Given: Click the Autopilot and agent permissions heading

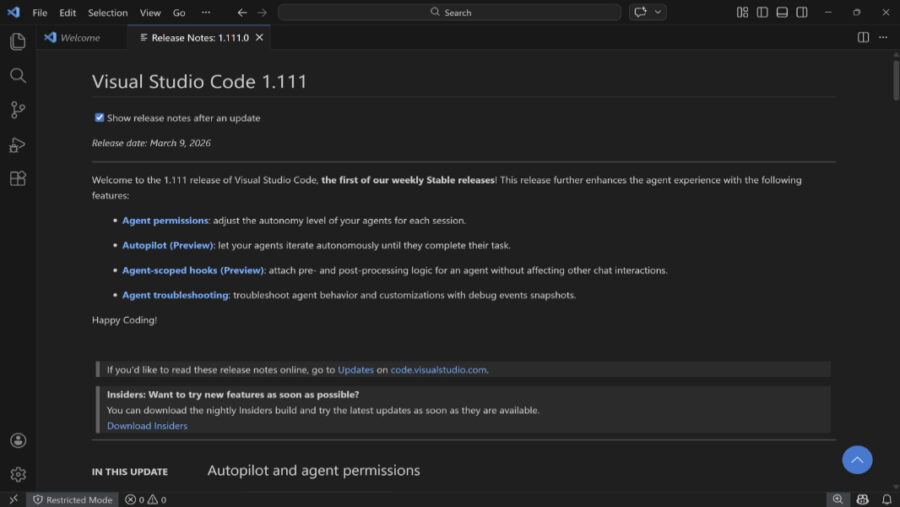Looking at the screenshot, I should 313,470.
